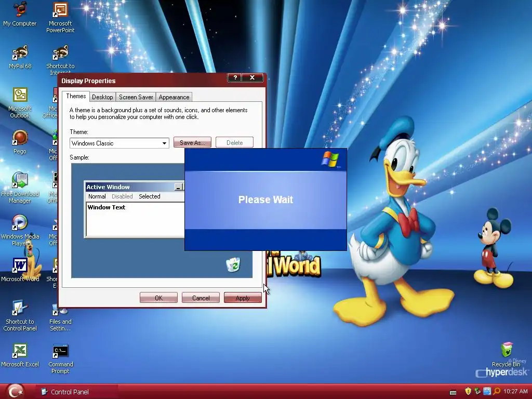Viewport: 532px width, 399px height.
Task: Click Selected in the sample window menu
Action: [149, 196]
